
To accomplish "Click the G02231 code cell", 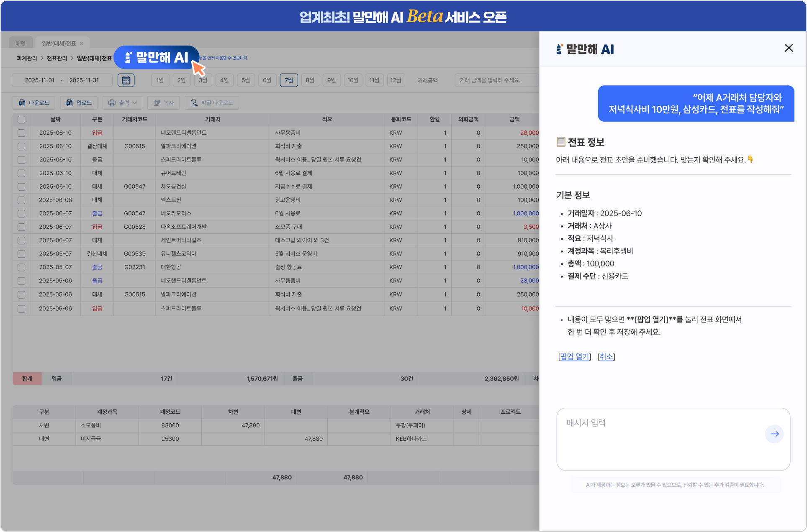I will pos(134,267).
